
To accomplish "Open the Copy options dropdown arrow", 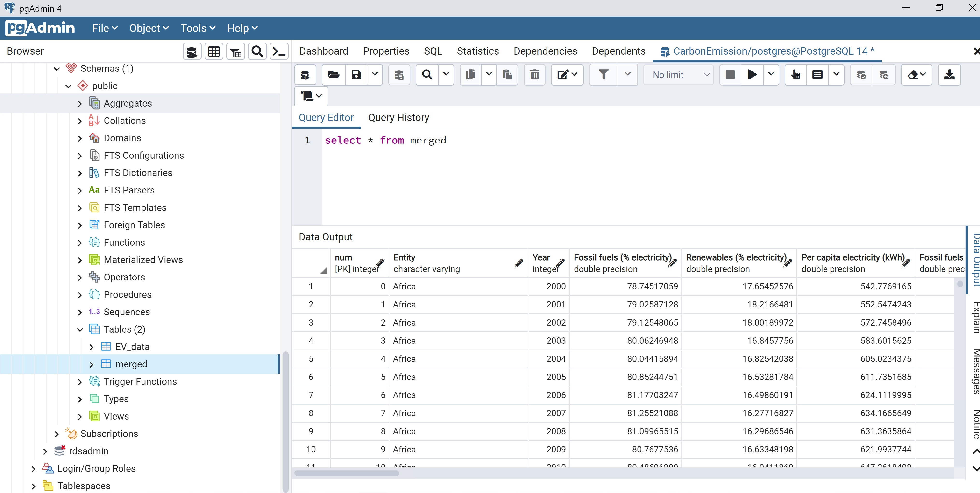I will [489, 75].
